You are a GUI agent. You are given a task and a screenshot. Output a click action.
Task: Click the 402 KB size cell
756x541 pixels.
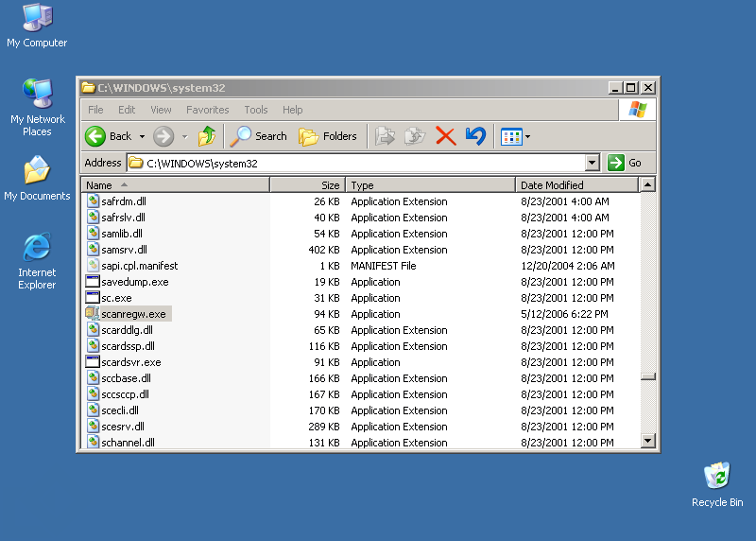(324, 250)
